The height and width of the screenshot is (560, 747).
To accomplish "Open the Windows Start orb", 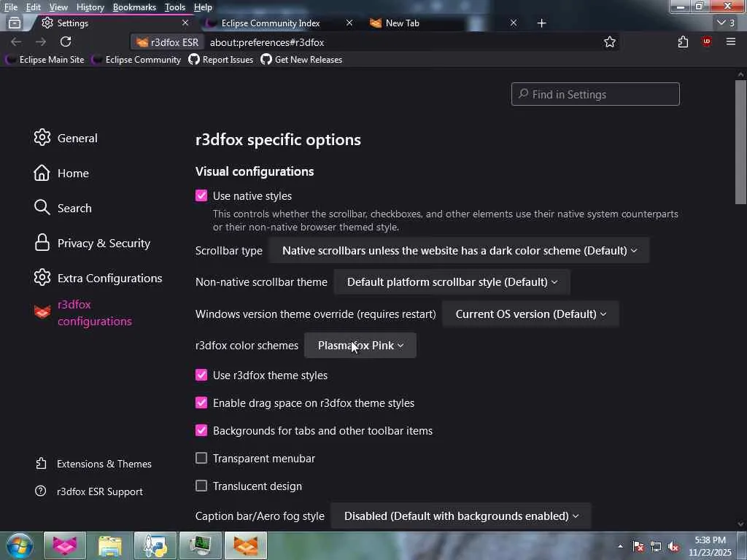I will pos(20,545).
